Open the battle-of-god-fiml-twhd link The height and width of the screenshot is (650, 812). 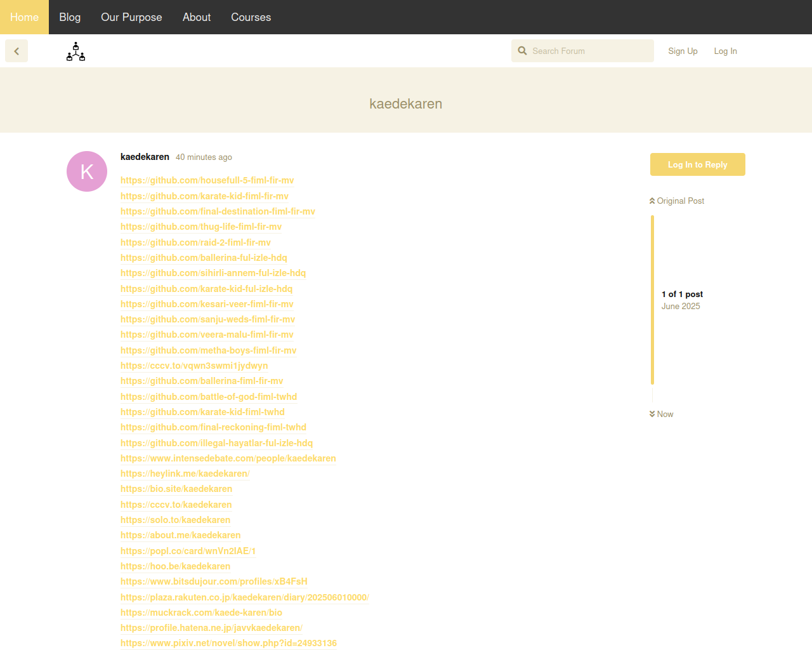click(x=209, y=397)
